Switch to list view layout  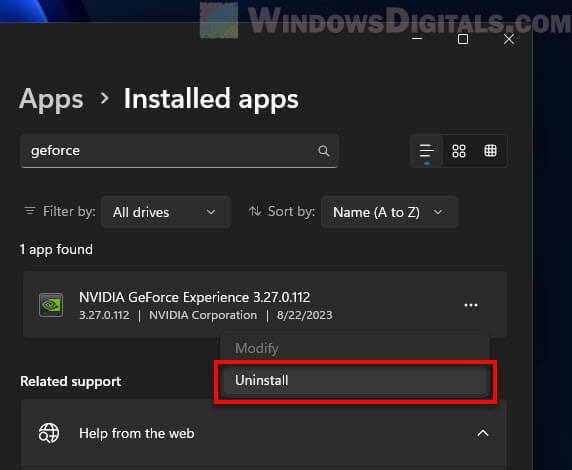[x=426, y=151]
